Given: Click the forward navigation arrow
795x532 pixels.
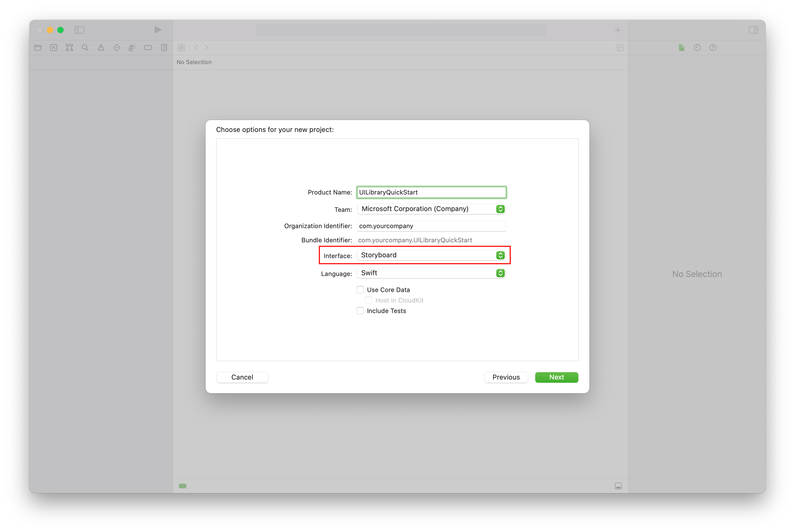Looking at the screenshot, I should pyautogui.click(x=207, y=48).
